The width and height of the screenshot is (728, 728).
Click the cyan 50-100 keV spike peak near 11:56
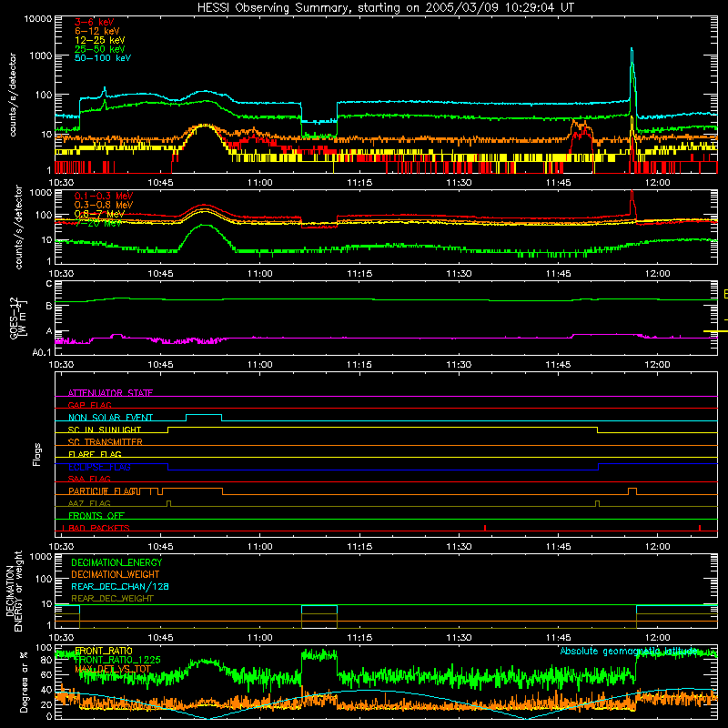click(632, 49)
